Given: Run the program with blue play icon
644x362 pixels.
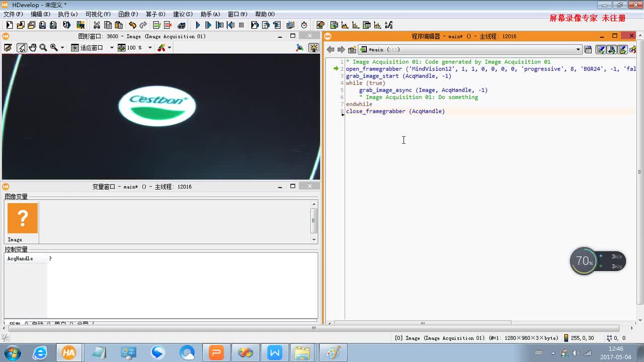Looking at the screenshot, I should tap(198, 25).
